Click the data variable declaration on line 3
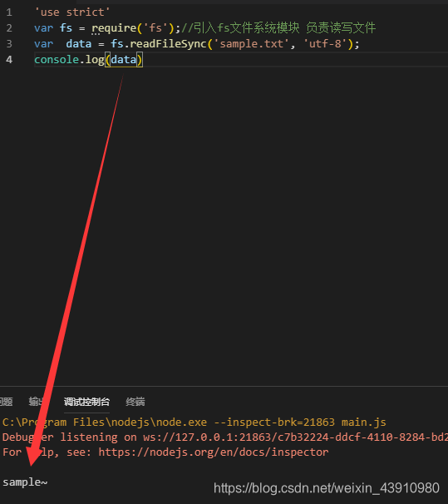Viewport: 448px width, 504px height. 79,44
